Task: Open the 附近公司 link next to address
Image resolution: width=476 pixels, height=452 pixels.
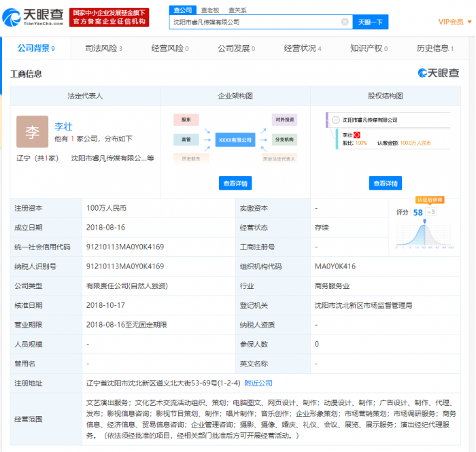Action: [258, 383]
